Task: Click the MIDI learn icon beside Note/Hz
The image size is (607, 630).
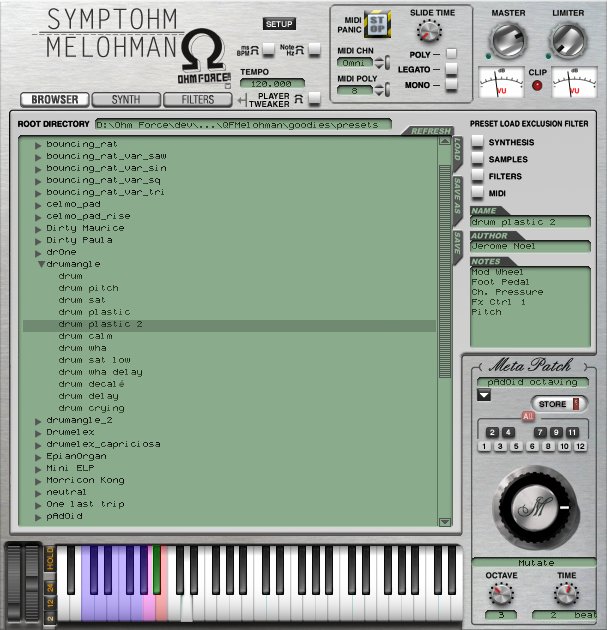Action: point(300,49)
